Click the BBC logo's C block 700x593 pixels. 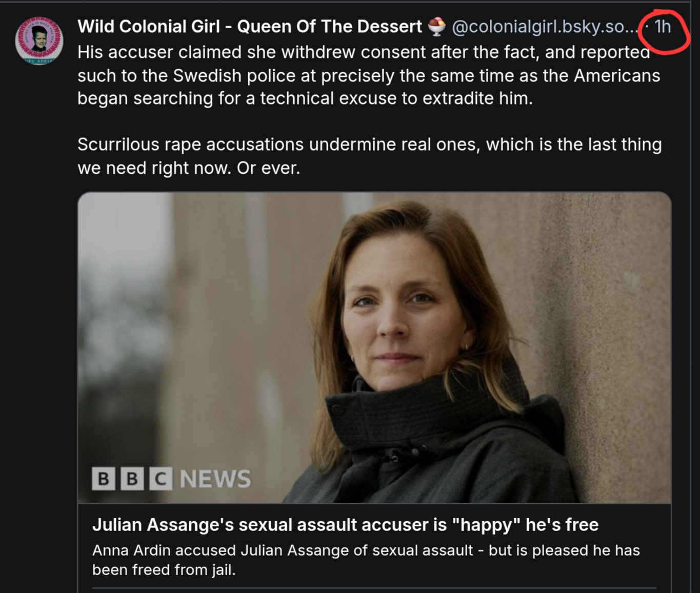pyautogui.click(x=161, y=479)
